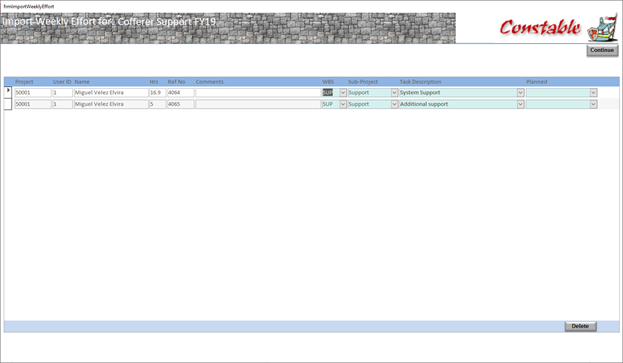Click Ref No field 4064
This screenshot has height=363, width=623.
coord(180,93)
